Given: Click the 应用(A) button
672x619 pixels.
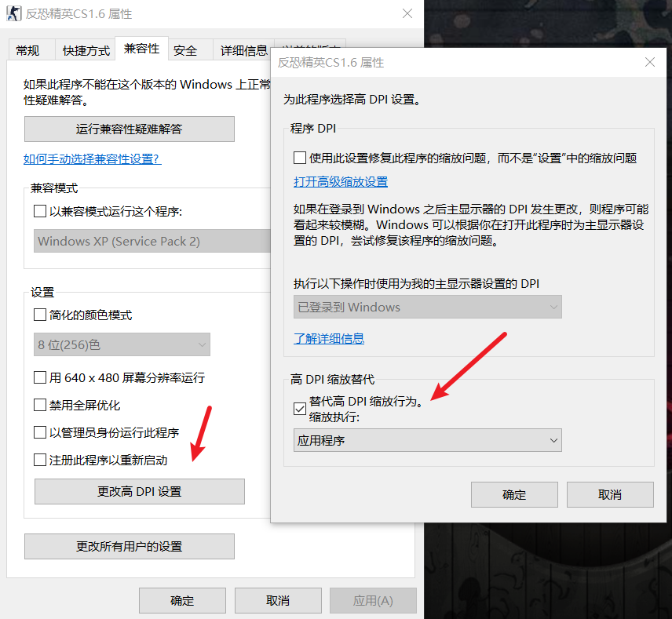Looking at the screenshot, I should (373, 601).
